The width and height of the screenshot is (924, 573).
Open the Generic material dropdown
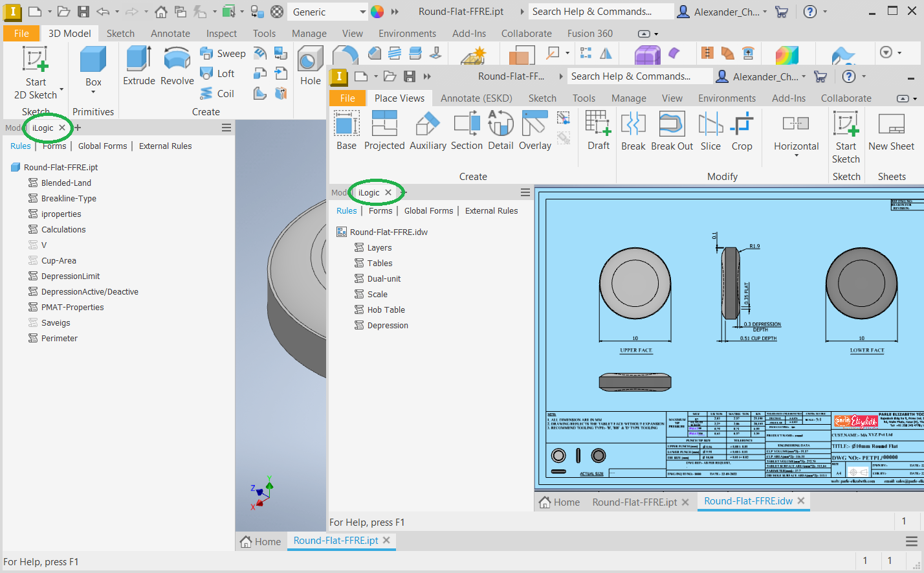point(362,12)
